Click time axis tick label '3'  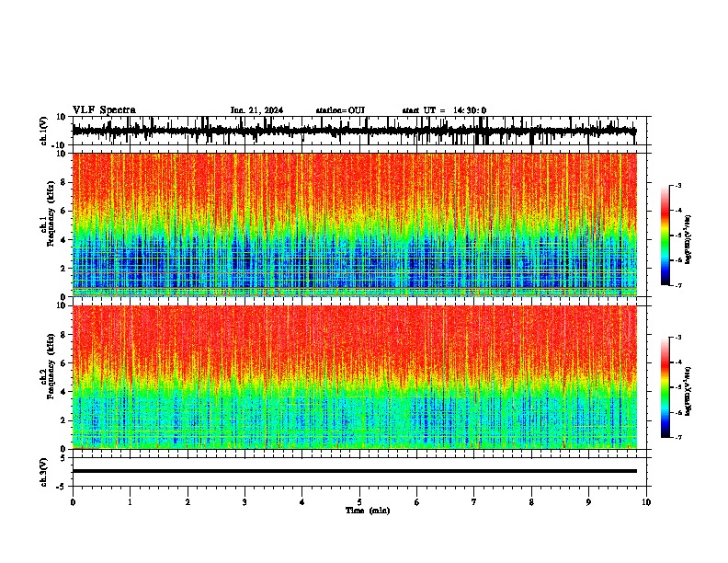coord(245,502)
